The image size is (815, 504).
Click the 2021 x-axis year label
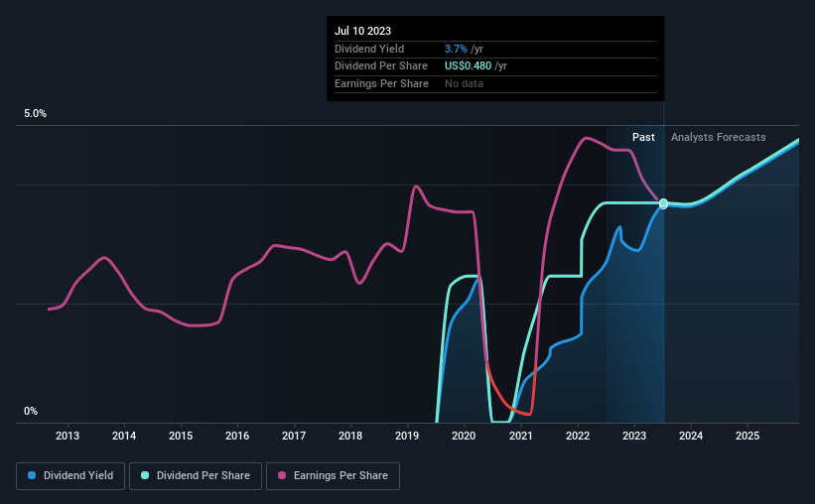coord(520,436)
